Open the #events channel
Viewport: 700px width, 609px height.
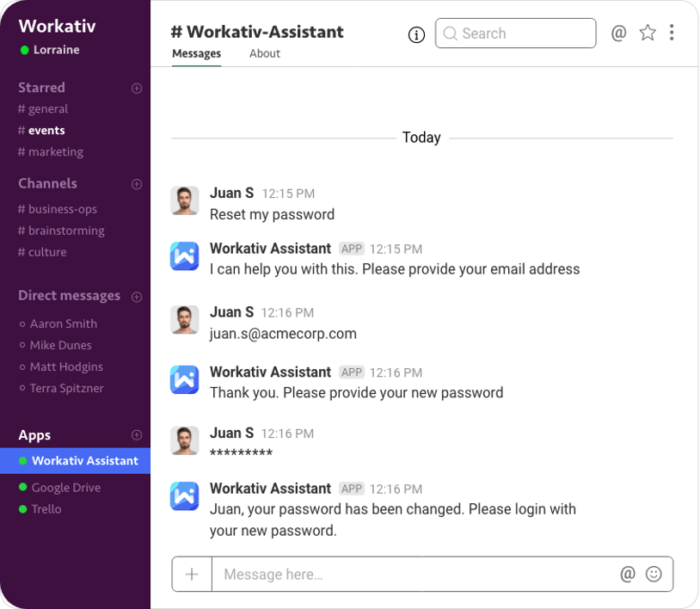41,131
